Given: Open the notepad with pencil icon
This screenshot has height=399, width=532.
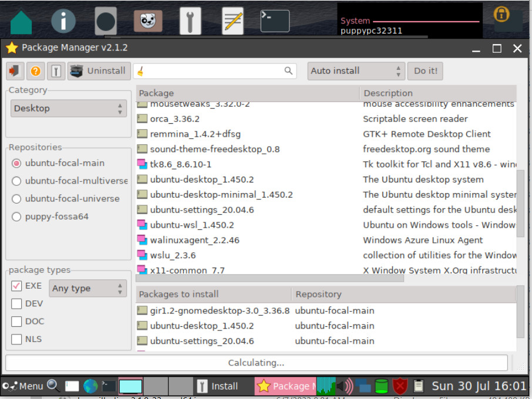Looking at the screenshot, I should (233, 21).
